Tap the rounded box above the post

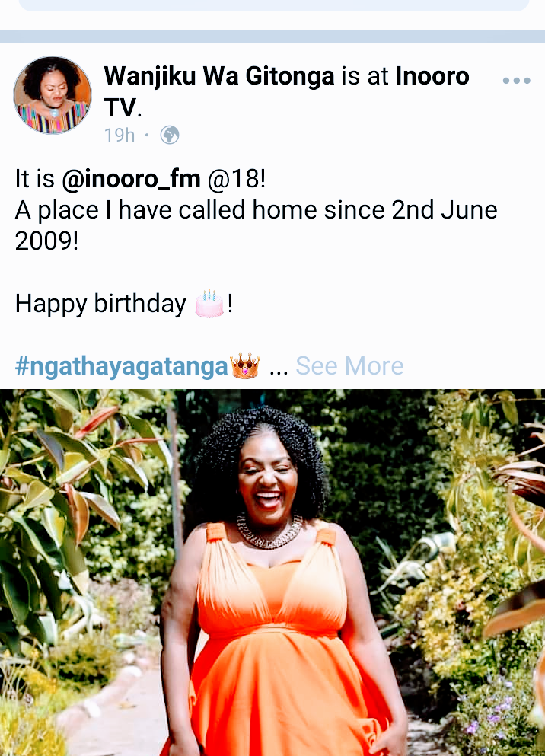pos(274,5)
